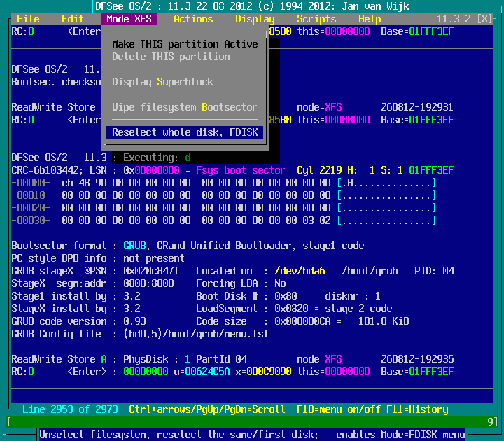This screenshot has height=441, width=504.
Task: Open the Help menu
Action: [370, 19]
